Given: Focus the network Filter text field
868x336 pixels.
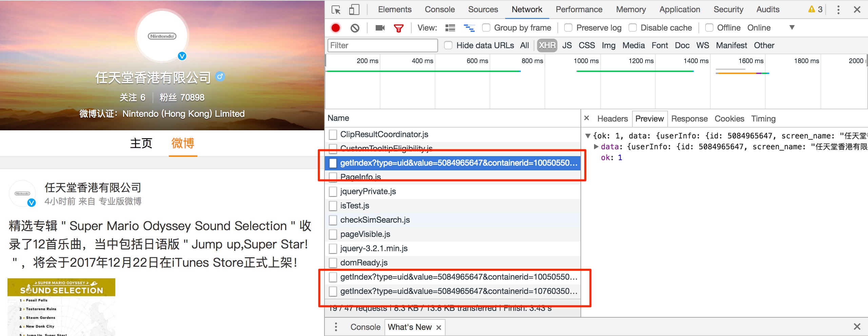Looking at the screenshot, I should (x=382, y=45).
